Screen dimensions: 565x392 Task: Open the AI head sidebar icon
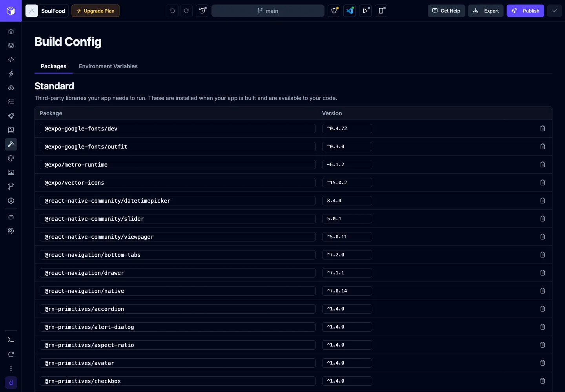tap(11, 231)
